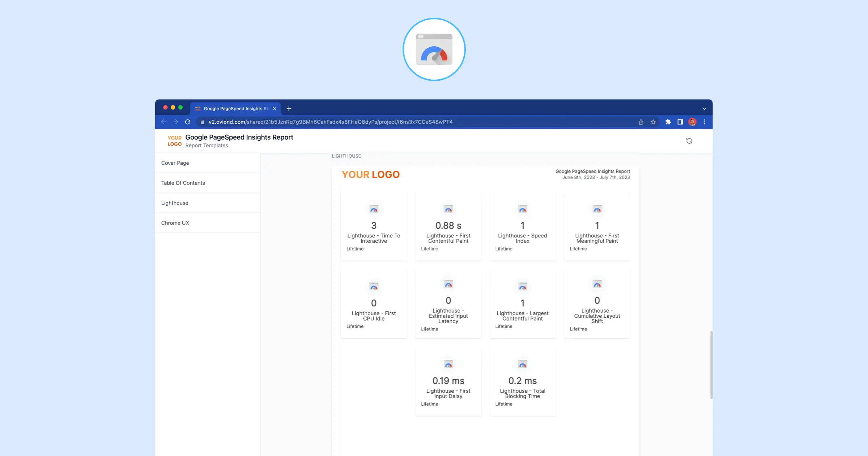Click the Lighthouse - Speed Index label
This screenshot has height=456, width=868.
523,238
